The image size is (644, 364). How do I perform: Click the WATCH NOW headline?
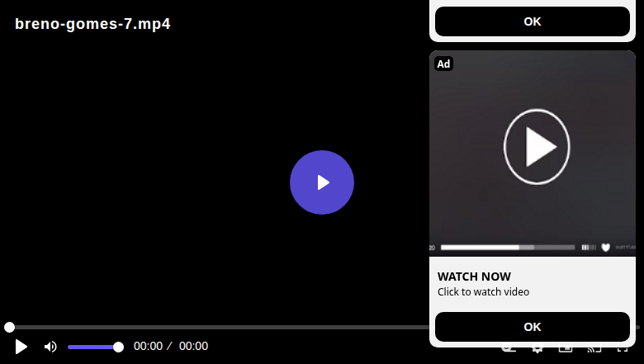pos(474,277)
